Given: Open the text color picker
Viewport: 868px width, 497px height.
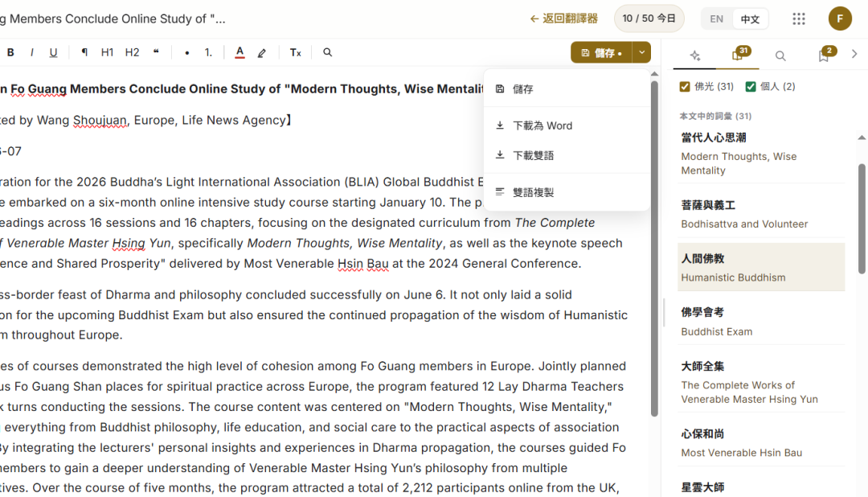Looking at the screenshot, I should 240,52.
